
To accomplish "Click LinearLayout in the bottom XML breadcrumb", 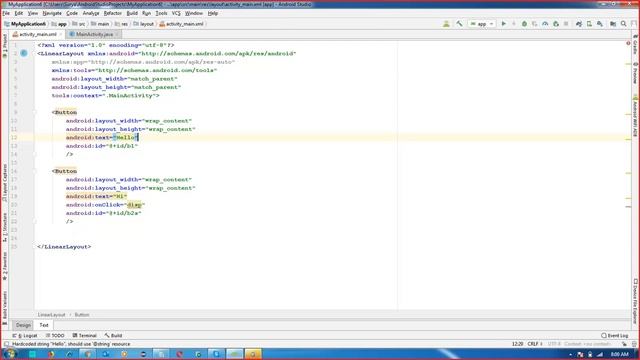I will [x=51, y=315].
